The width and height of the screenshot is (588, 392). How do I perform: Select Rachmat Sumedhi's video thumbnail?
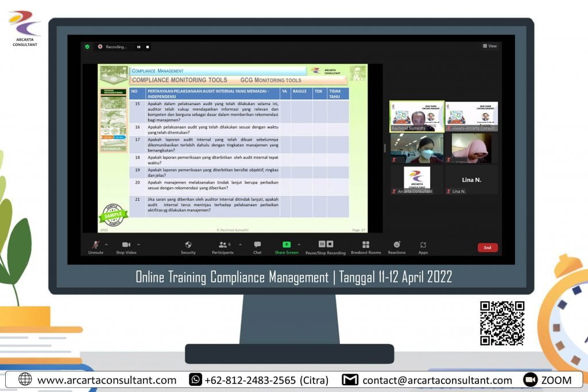416,117
